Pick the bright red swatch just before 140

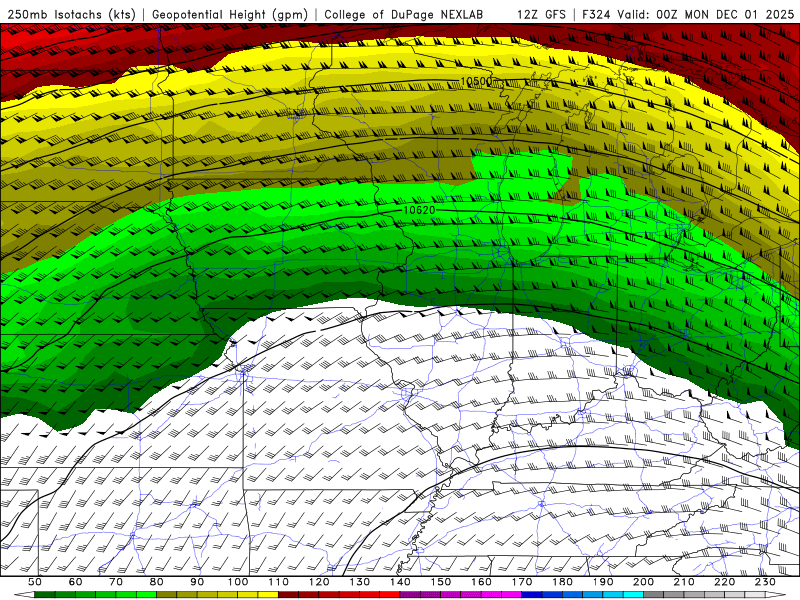390,594
